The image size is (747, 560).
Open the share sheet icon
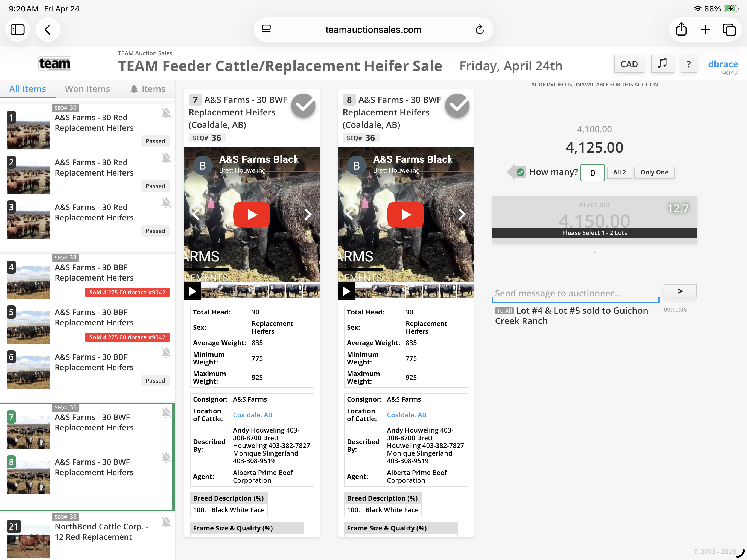click(x=681, y=29)
